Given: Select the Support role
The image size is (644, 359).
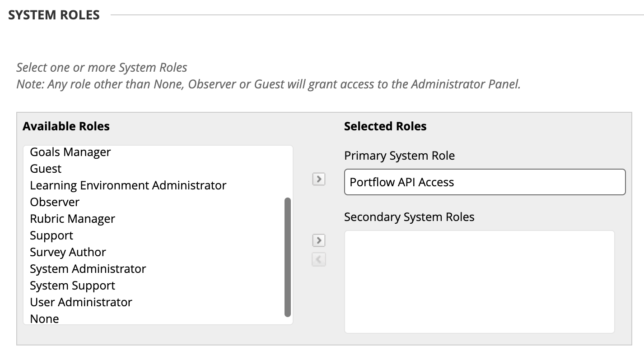Looking at the screenshot, I should (51, 236).
